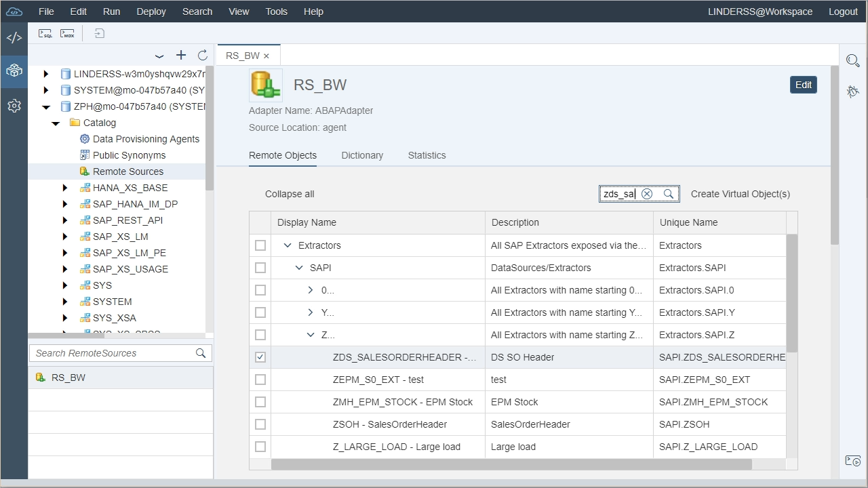Refresh the catalog tree

(x=202, y=56)
